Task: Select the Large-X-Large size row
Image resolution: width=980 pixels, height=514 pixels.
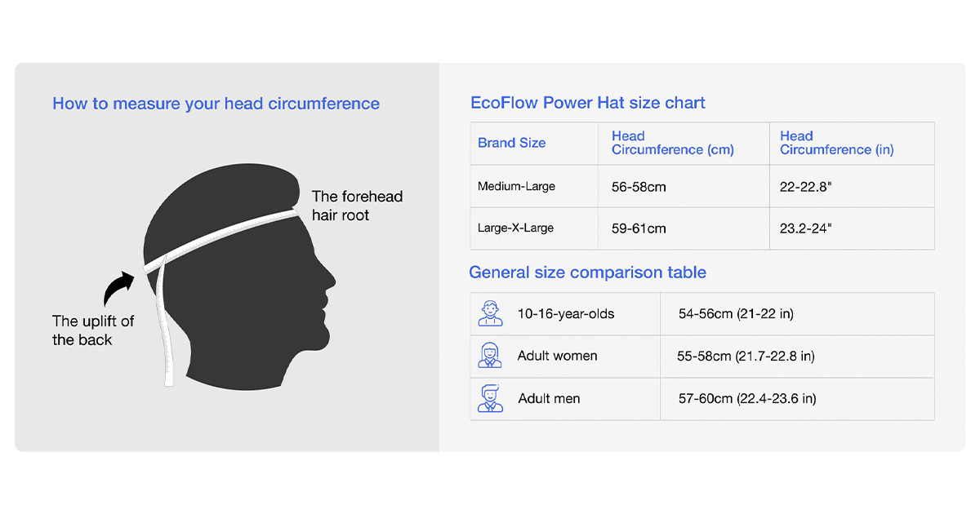Action: point(702,228)
